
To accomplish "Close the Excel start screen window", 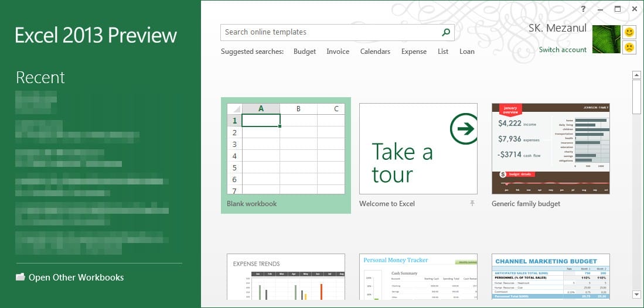I will pos(635,9).
